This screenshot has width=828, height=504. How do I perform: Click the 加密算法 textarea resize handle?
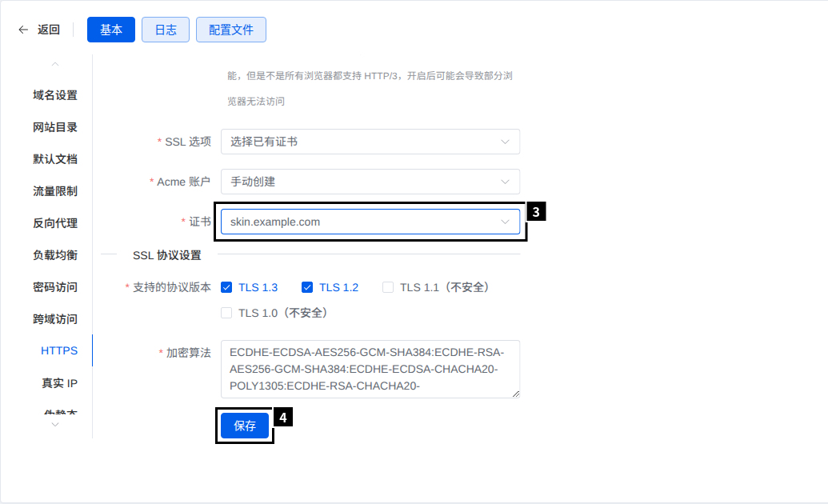[516, 394]
